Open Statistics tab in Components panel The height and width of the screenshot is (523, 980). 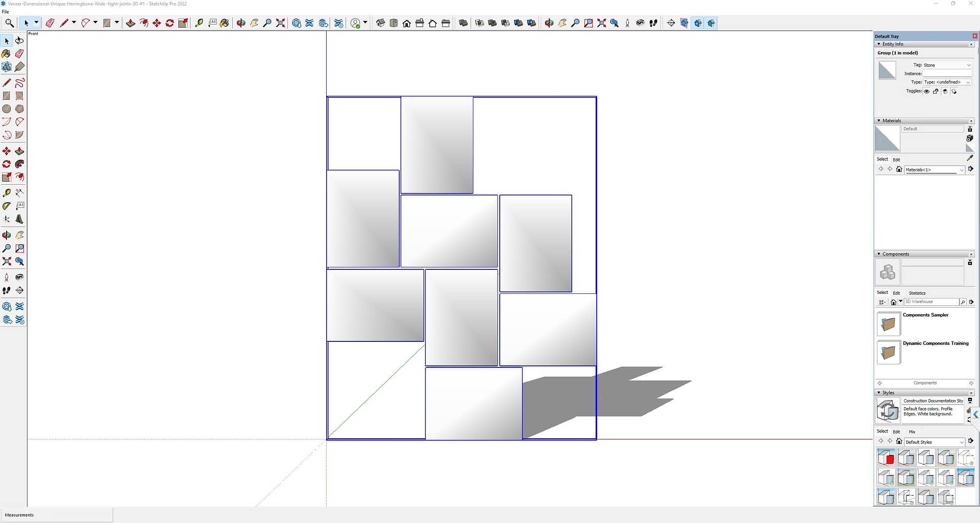[917, 293]
